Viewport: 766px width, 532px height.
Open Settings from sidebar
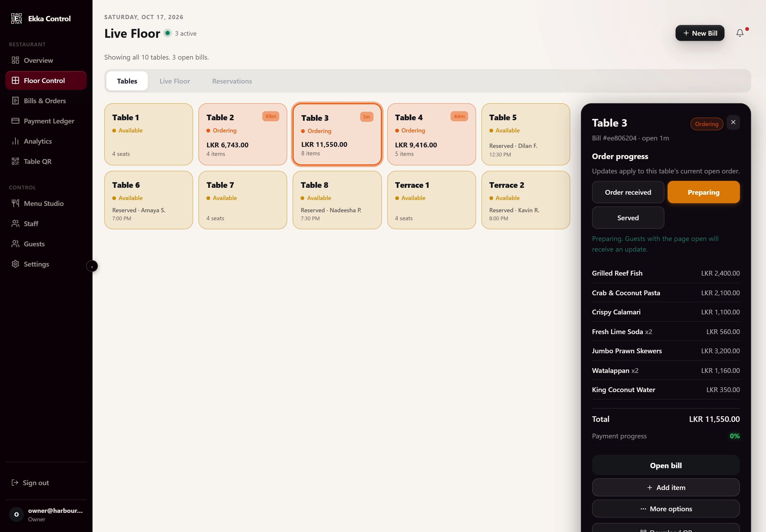point(46,264)
